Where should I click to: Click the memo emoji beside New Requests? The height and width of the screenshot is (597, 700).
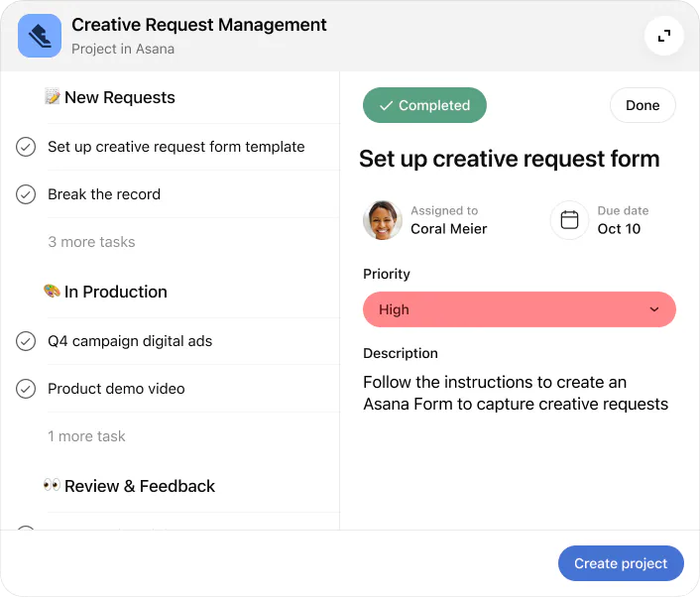[53, 97]
